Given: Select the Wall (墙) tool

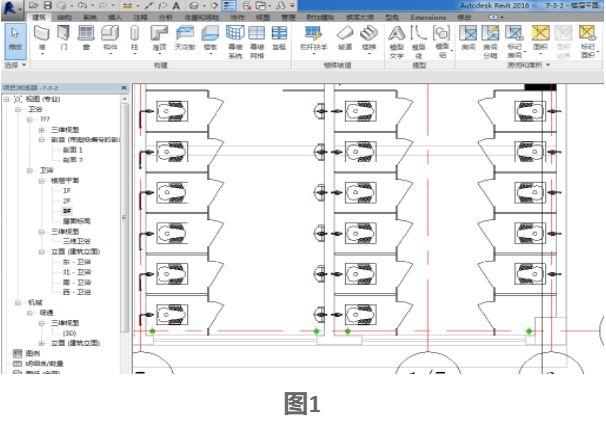Looking at the screenshot, I should 41,38.
